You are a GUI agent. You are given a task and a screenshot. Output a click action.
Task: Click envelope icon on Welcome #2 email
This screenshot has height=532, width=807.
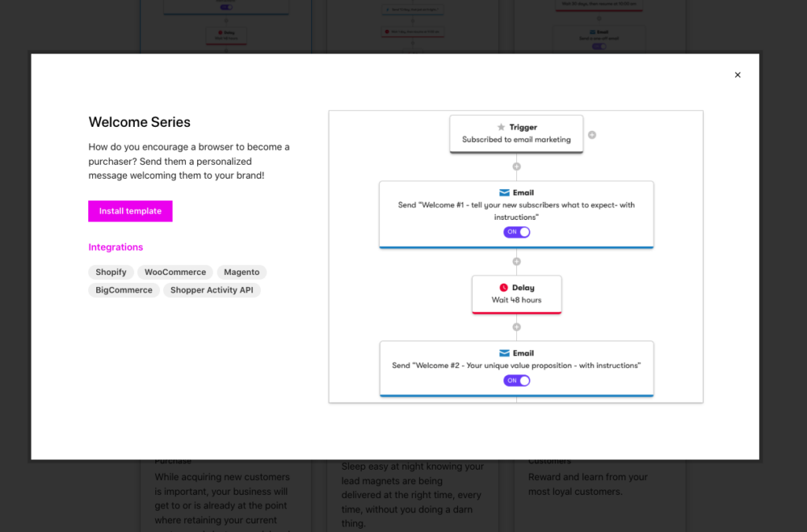504,353
